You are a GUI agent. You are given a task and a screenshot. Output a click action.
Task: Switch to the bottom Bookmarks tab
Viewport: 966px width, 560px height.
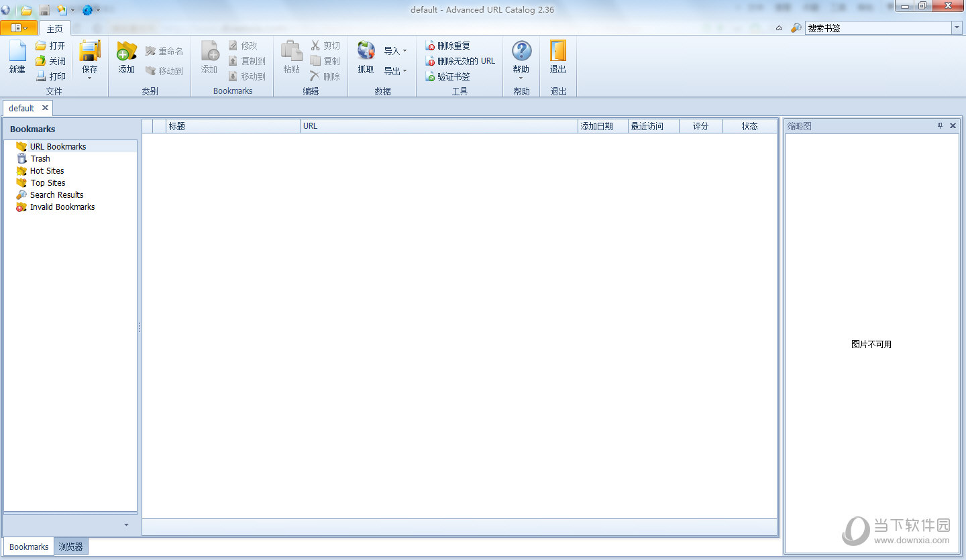[x=29, y=547]
